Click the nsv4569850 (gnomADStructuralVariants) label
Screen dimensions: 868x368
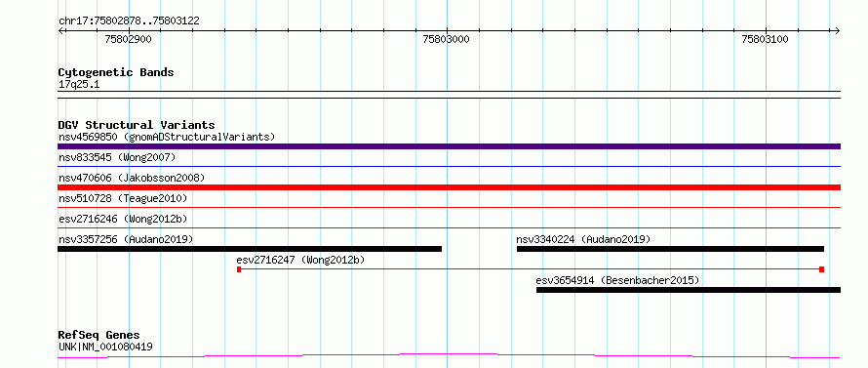[167, 137]
